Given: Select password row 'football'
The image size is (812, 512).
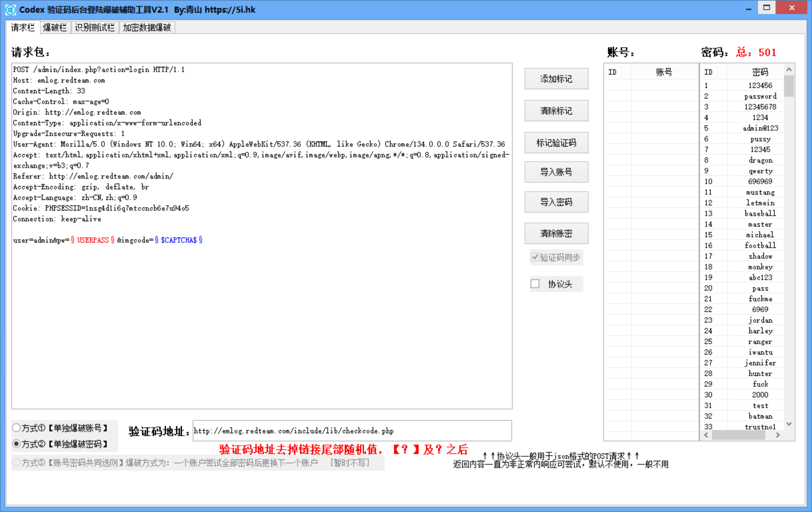Looking at the screenshot, I should point(742,245).
